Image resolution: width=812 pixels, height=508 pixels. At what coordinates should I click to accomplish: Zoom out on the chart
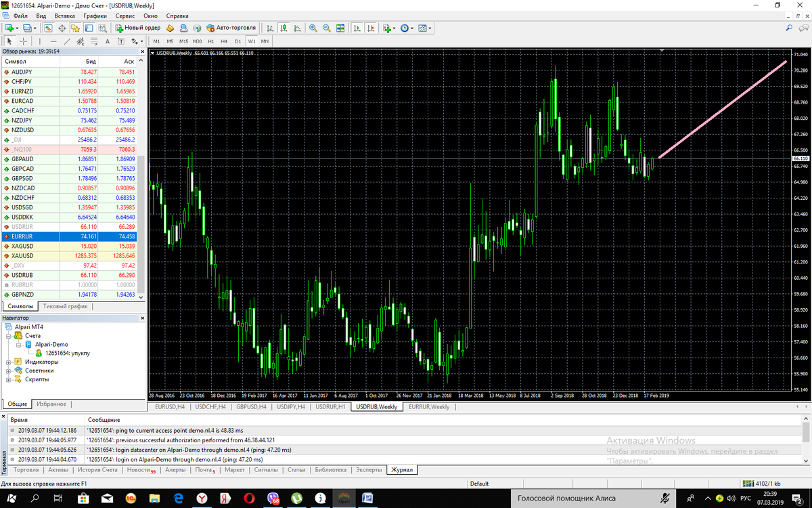[327, 28]
